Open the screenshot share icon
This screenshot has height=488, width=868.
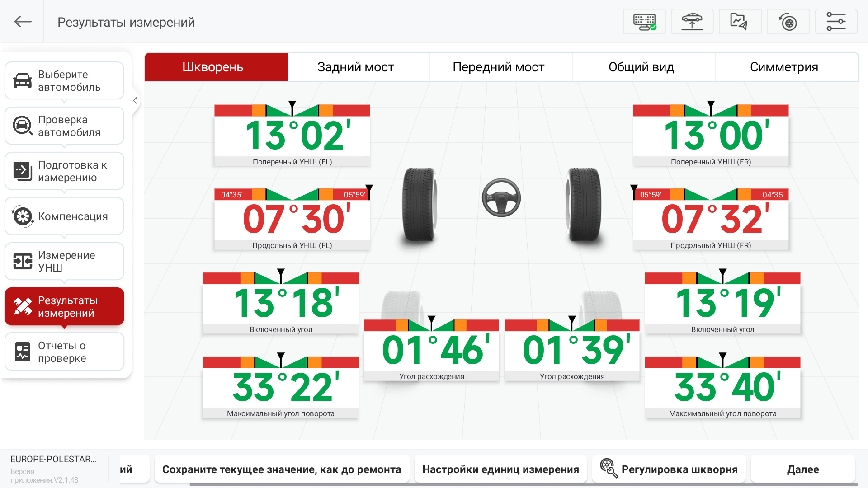pos(740,22)
